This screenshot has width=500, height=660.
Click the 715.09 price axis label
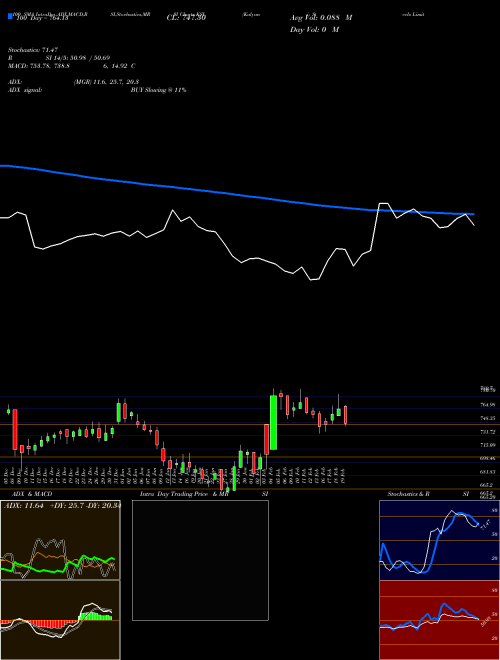(488, 445)
